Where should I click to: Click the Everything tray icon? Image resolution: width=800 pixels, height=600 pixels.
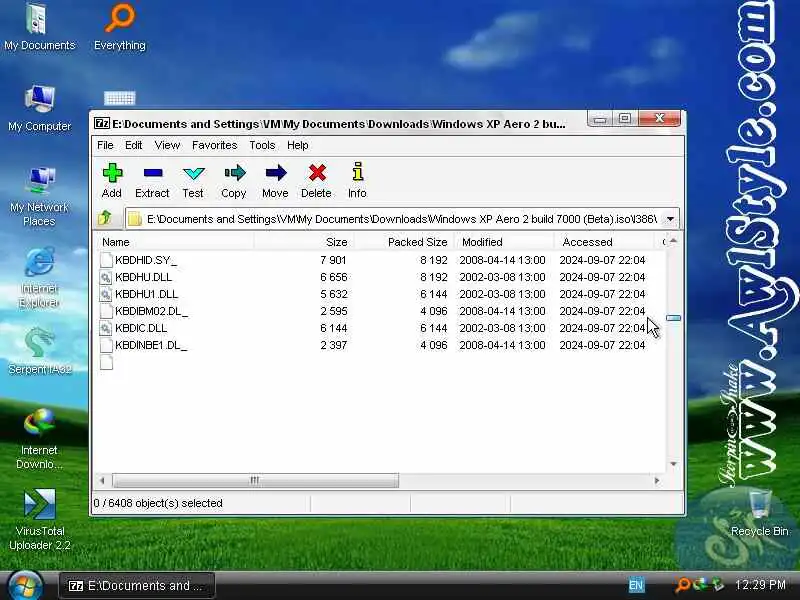pos(683,585)
